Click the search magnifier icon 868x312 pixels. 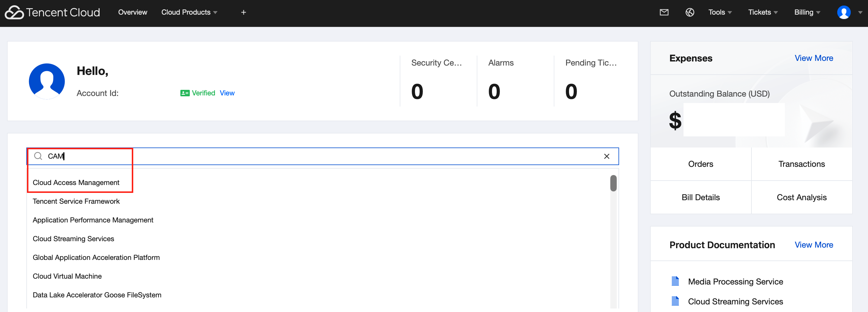[x=38, y=156]
